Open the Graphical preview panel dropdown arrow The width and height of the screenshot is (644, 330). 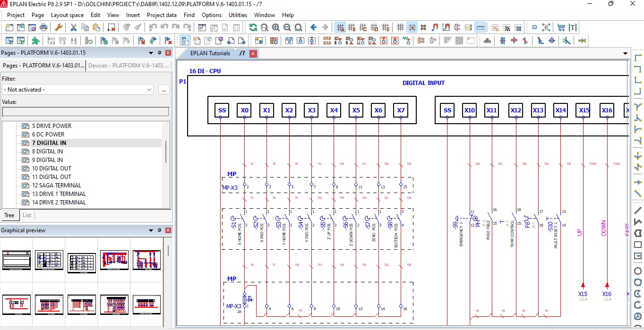click(x=151, y=230)
